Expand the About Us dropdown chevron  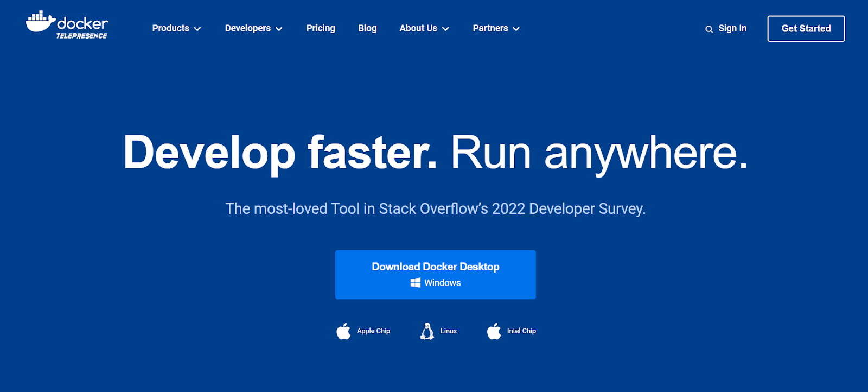click(445, 29)
